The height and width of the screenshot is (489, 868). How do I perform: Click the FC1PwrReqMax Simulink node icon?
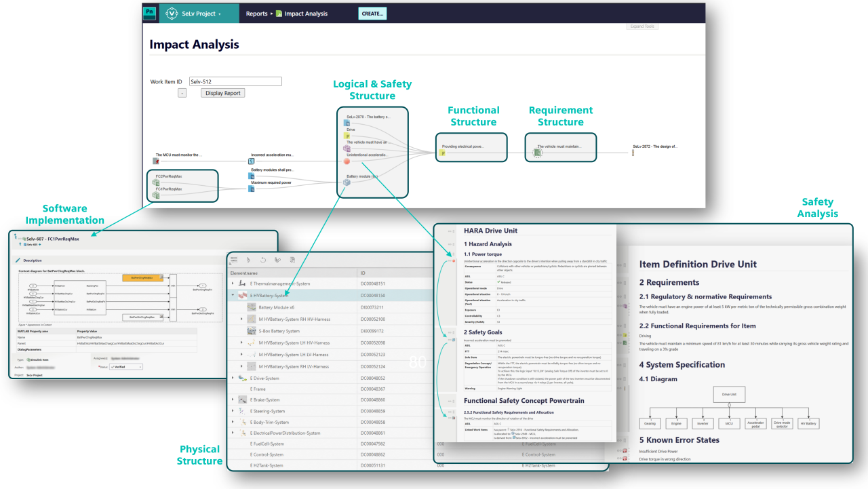[156, 195]
